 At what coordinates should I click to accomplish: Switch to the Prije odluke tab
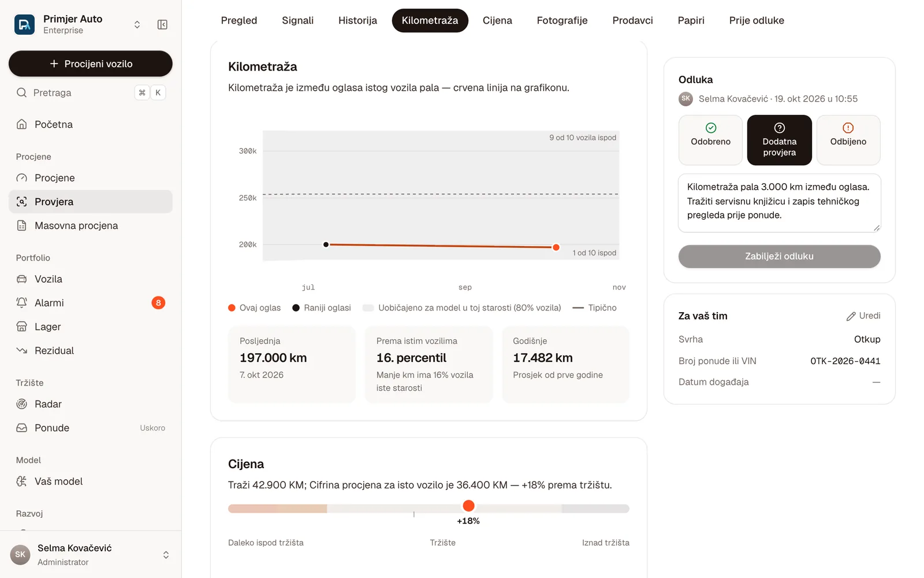(x=757, y=21)
